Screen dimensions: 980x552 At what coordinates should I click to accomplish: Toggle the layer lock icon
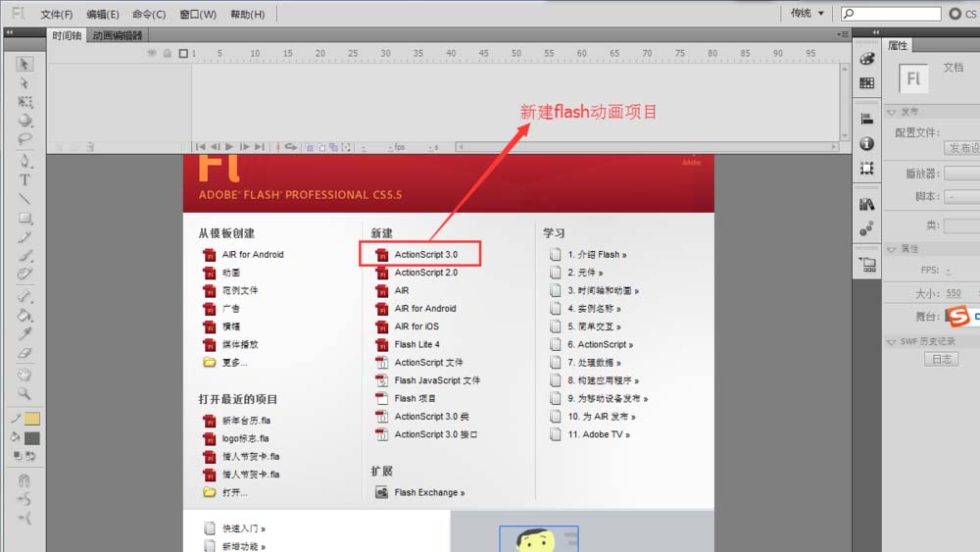click(x=168, y=53)
